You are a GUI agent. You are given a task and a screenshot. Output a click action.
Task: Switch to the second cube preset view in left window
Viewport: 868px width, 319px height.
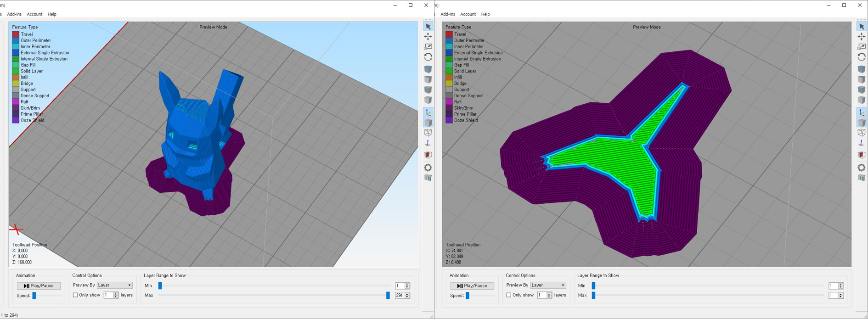point(428,79)
